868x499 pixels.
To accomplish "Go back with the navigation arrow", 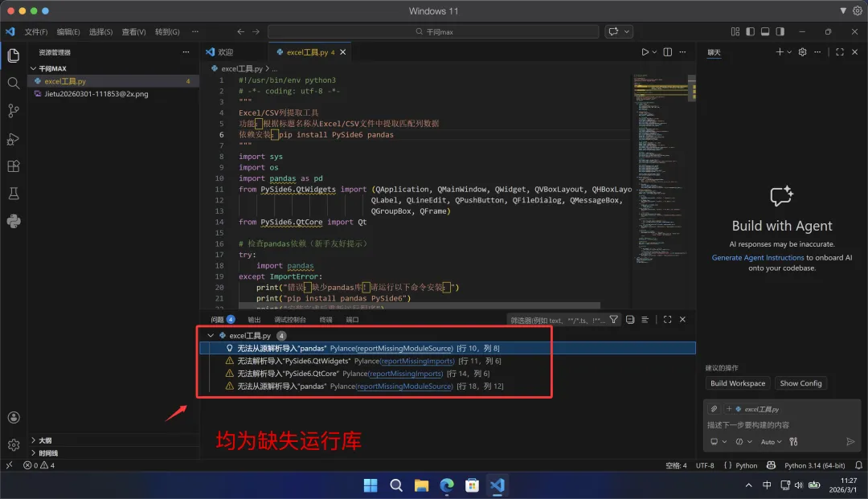I will [x=240, y=31].
